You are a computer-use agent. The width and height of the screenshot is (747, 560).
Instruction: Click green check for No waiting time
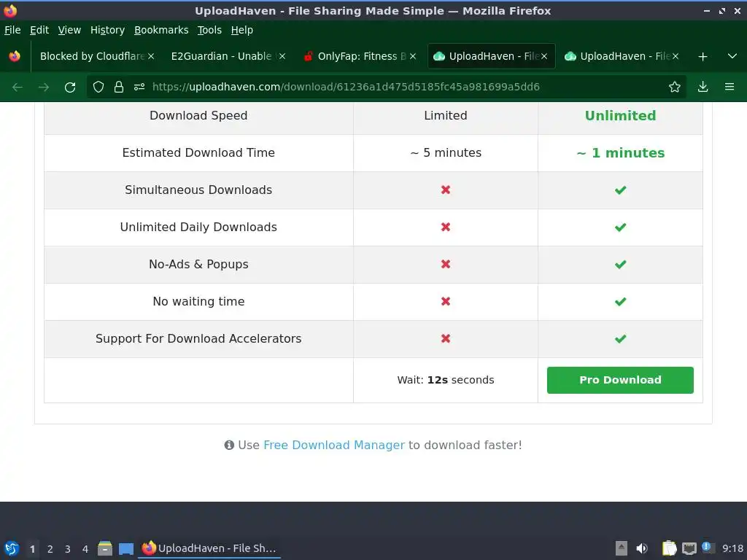pos(620,301)
